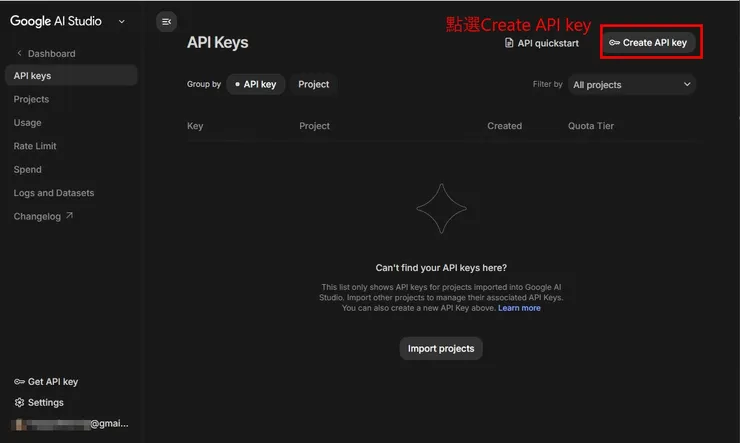This screenshot has width=740, height=443.
Task: Click the Create API key button
Action: click(648, 43)
